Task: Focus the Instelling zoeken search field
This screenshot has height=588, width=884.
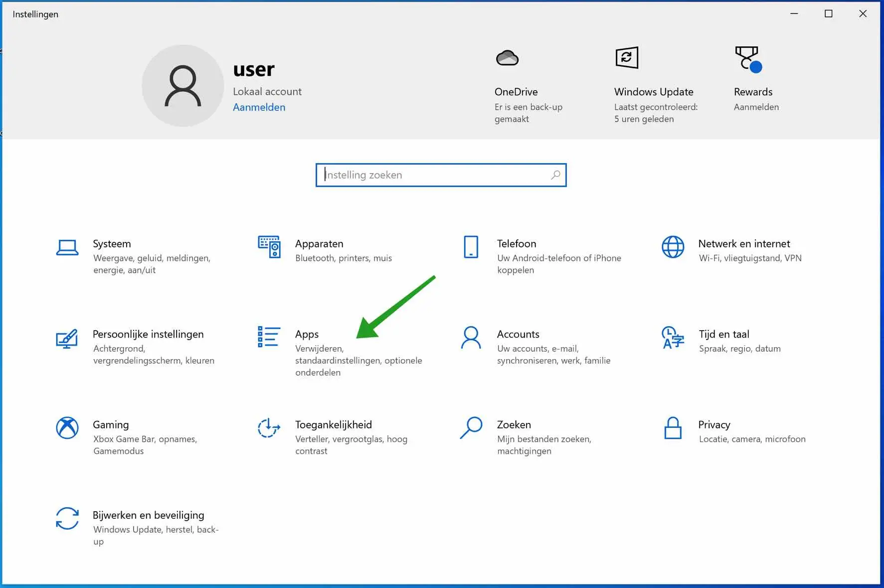Action: [x=441, y=175]
